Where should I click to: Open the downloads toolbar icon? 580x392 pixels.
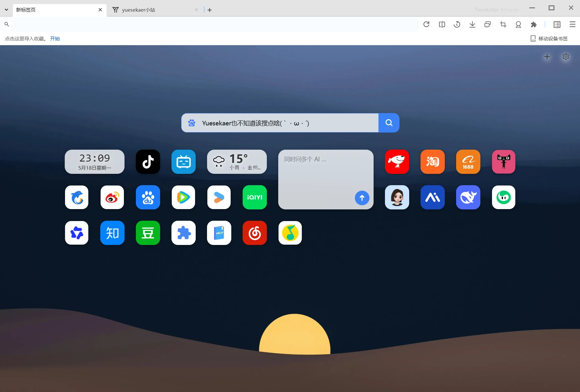pyautogui.click(x=472, y=24)
